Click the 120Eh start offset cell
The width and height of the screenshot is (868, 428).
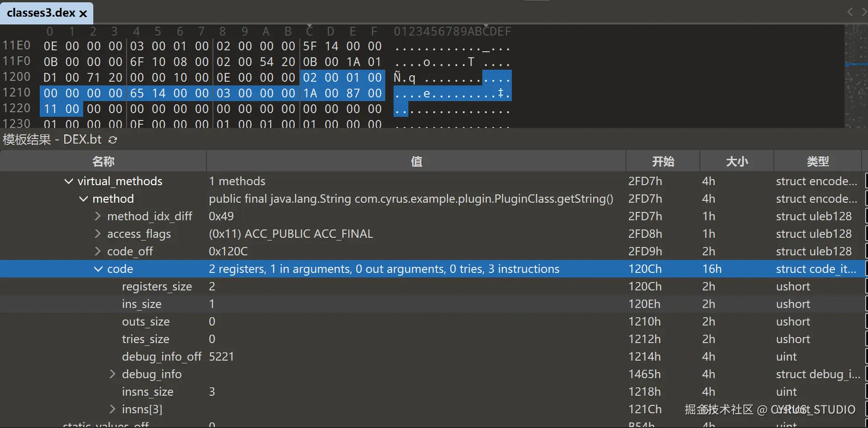click(x=644, y=304)
